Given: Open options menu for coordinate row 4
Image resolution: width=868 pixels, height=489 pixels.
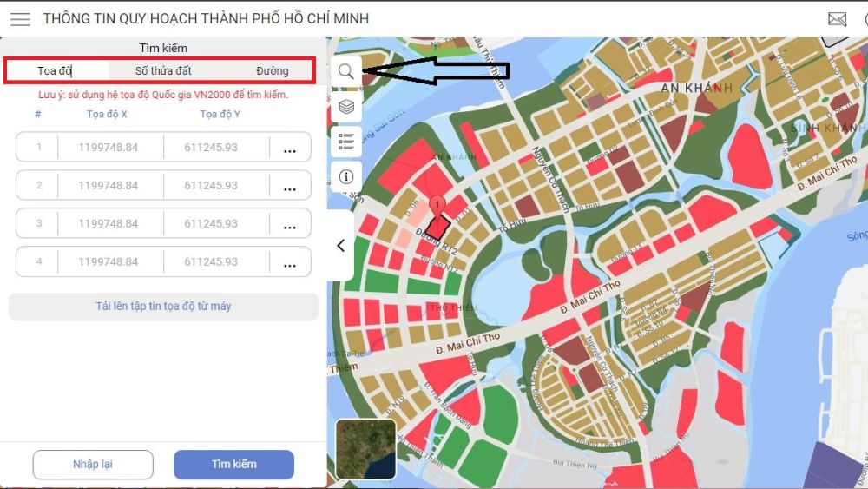Looking at the screenshot, I should coord(290,263).
